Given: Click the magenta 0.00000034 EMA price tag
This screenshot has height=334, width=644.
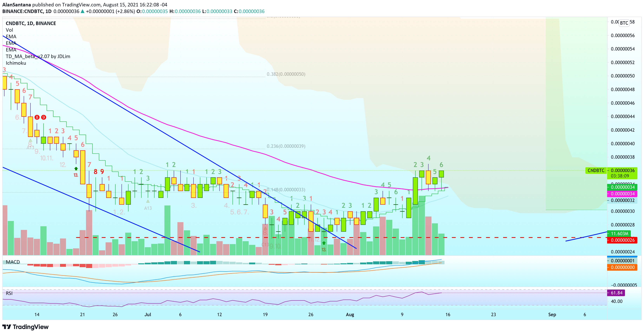Looking at the screenshot, I should pos(622,194).
